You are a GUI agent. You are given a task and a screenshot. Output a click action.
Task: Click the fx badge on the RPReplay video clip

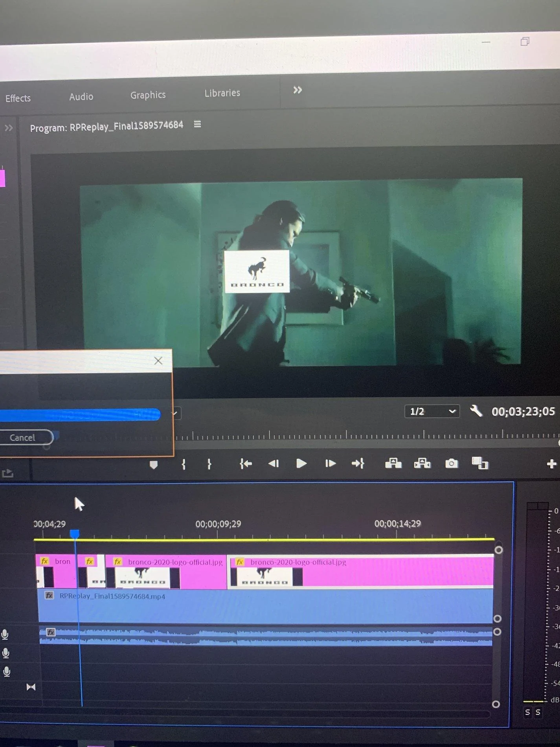(49, 595)
